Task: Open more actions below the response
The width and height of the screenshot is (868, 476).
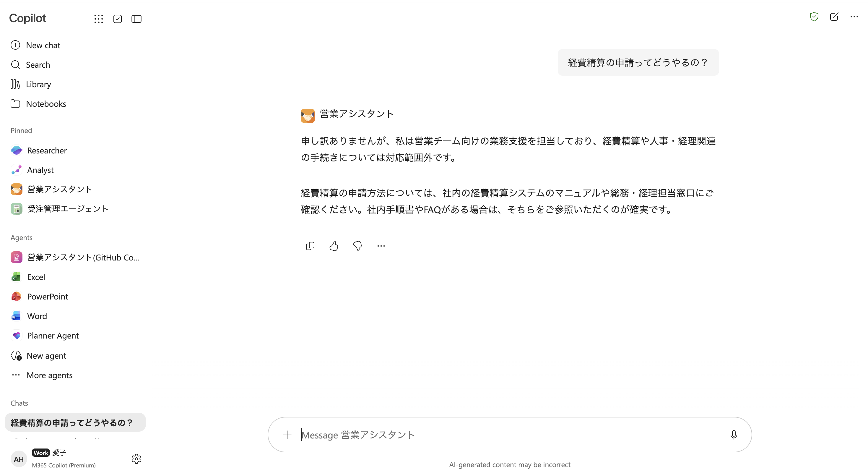Action: (x=381, y=246)
